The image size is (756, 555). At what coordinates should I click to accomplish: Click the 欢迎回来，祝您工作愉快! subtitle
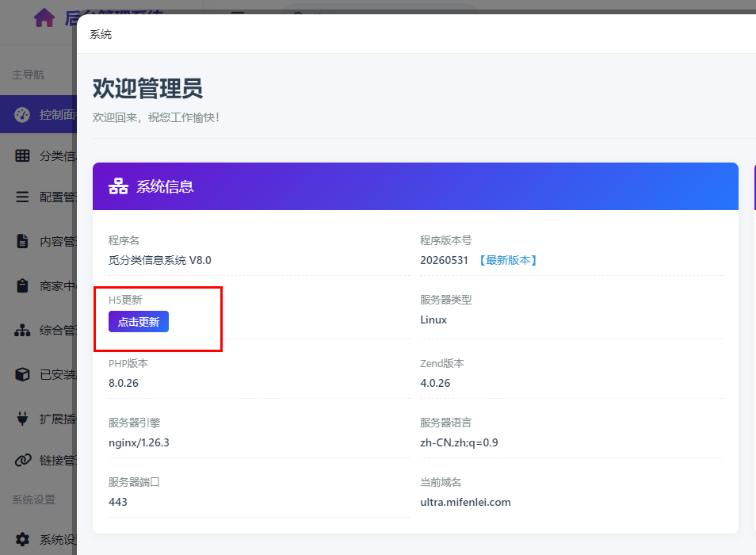coord(156,117)
